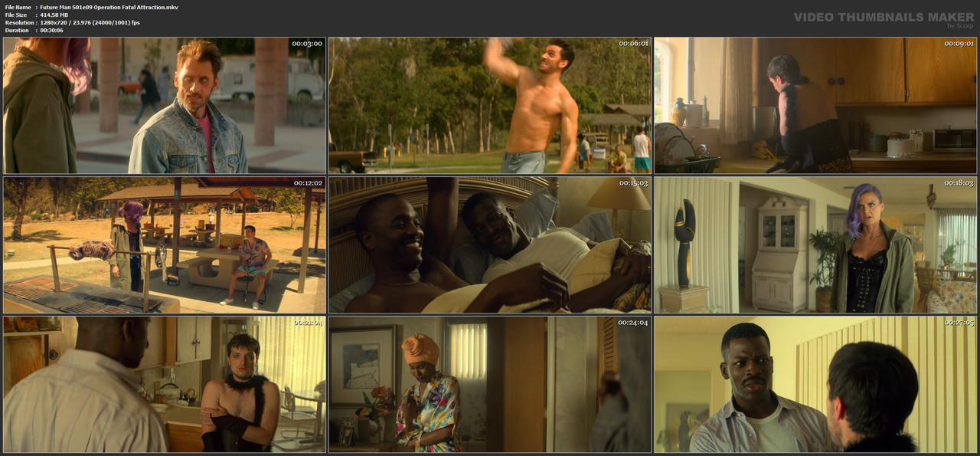Click the resolution value '1280x720 / 23.976 (24000/1001) fps'
The image size is (980, 456).
(91, 22)
